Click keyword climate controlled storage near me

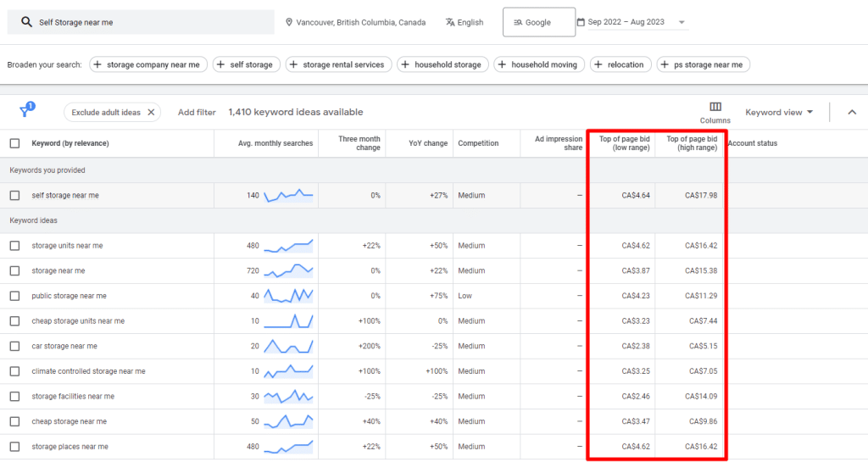[88, 371]
